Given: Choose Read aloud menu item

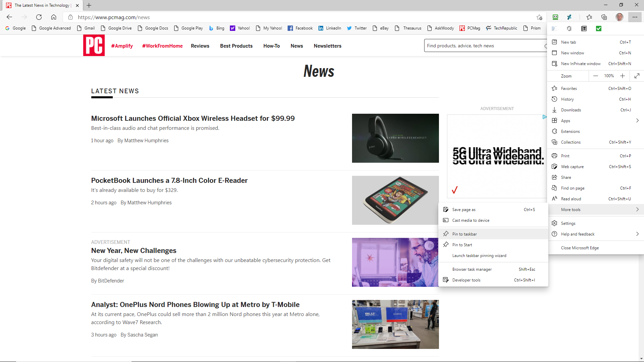Looking at the screenshot, I should pos(596,199).
